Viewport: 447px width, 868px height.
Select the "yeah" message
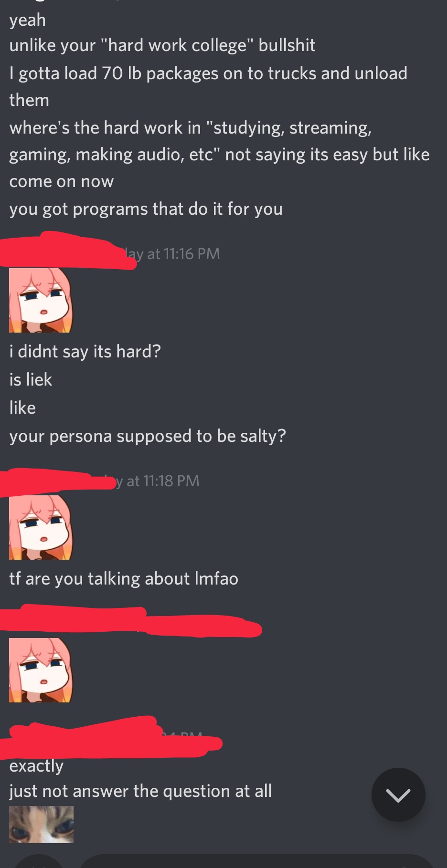click(x=28, y=20)
